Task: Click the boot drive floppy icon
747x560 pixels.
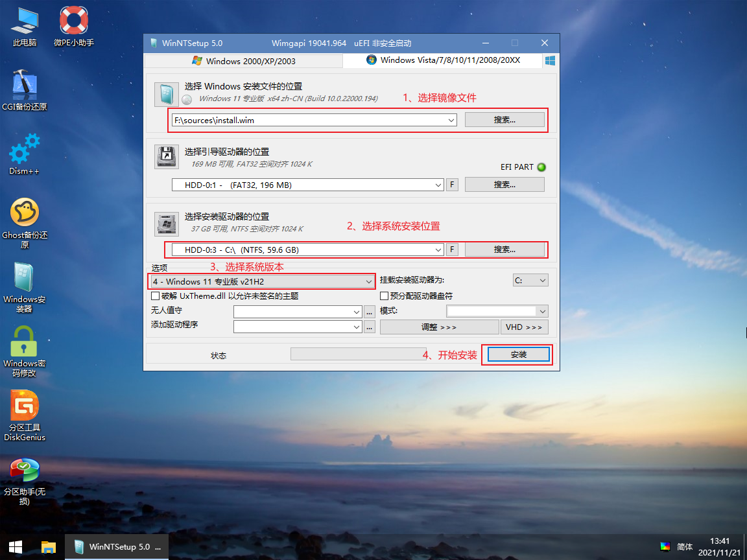Action: tap(166, 157)
